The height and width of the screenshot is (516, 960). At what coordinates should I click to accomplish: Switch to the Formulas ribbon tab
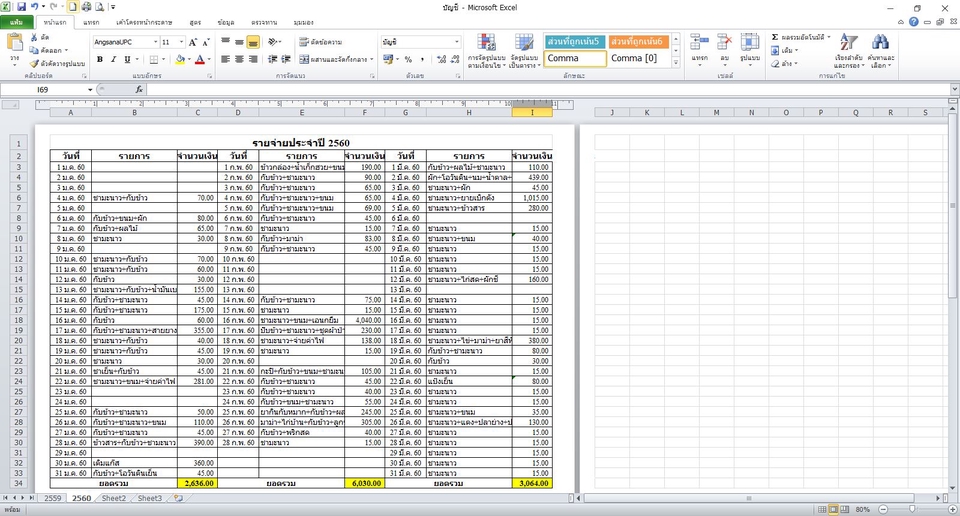195,22
